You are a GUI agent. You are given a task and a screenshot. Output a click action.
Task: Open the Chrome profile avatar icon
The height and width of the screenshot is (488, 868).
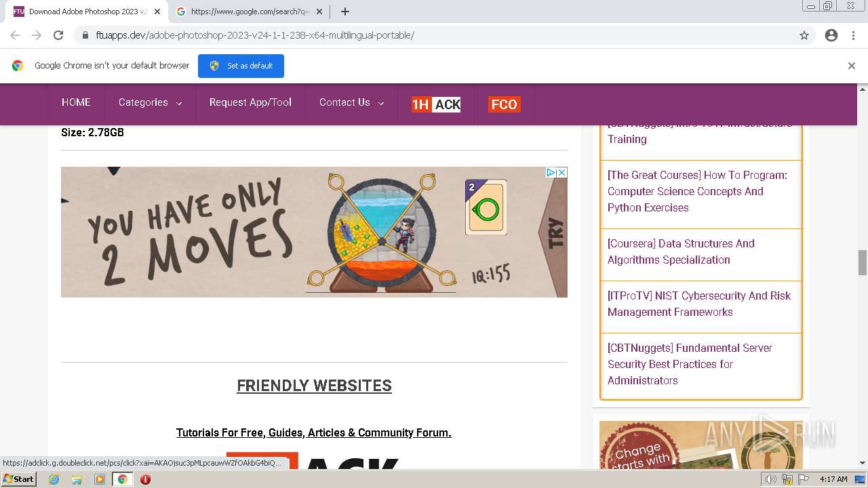point(831,35)
